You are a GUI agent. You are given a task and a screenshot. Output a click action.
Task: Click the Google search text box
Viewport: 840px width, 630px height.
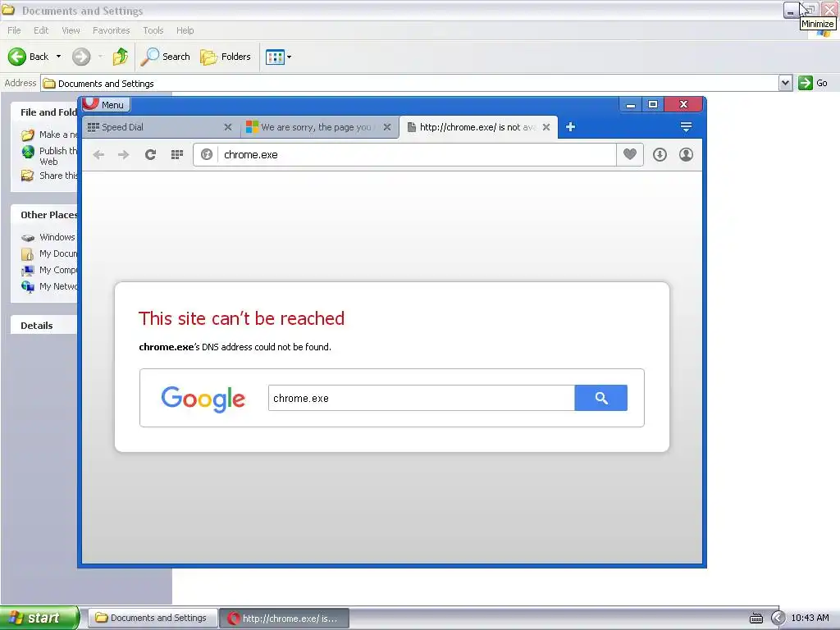(421, 398)
